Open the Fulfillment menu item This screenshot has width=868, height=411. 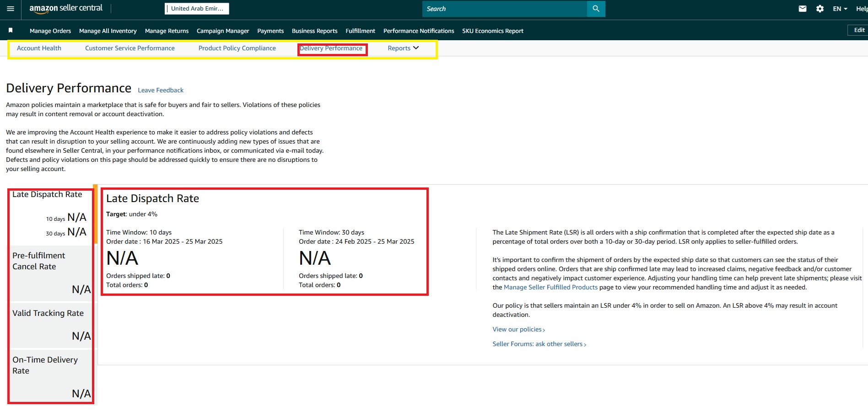click(x=360, y=31)
